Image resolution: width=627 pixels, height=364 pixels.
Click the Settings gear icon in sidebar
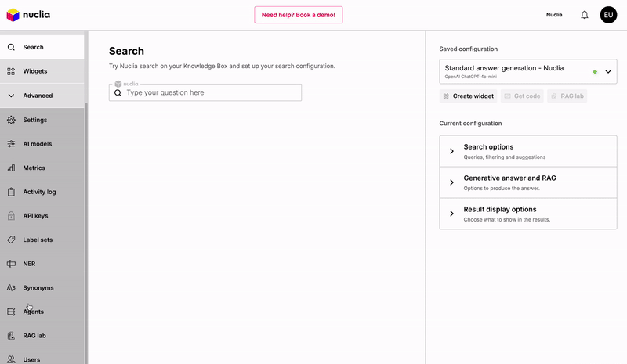pyautogui.click(x=11, y=120)
